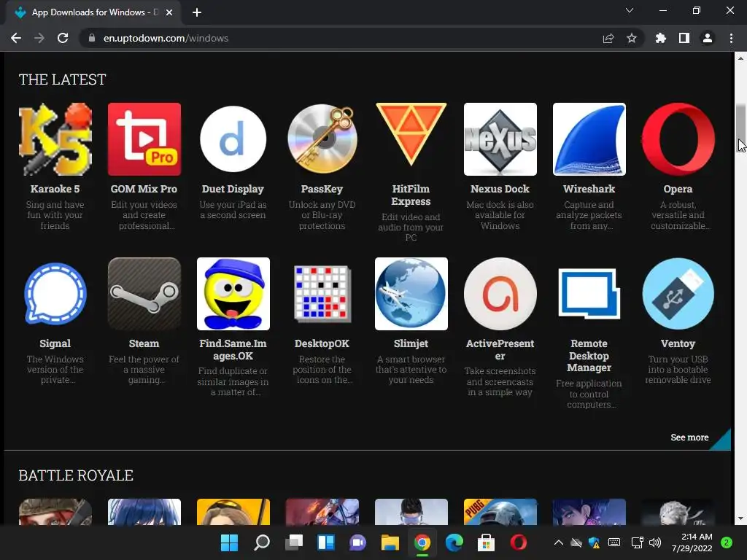Switch to the App Downloads for Windows tab
Screen dimensions: 747x560
pyautogui.click(x=93, y=12)
